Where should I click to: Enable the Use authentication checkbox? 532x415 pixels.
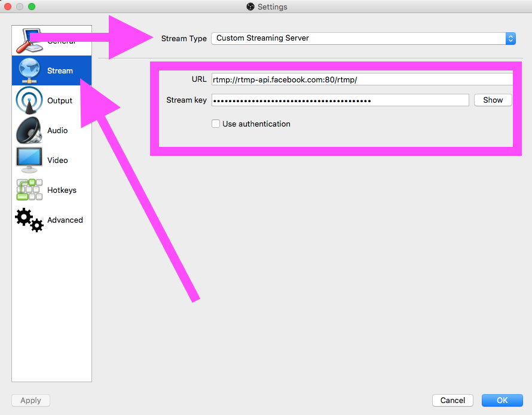pyautogui.click(x=216, y=124)
